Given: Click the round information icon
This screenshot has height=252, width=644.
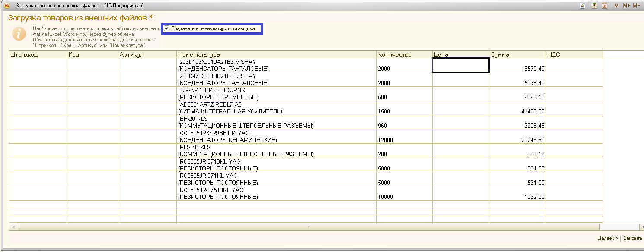Looking at the screenshot, I should coord(19,34).
